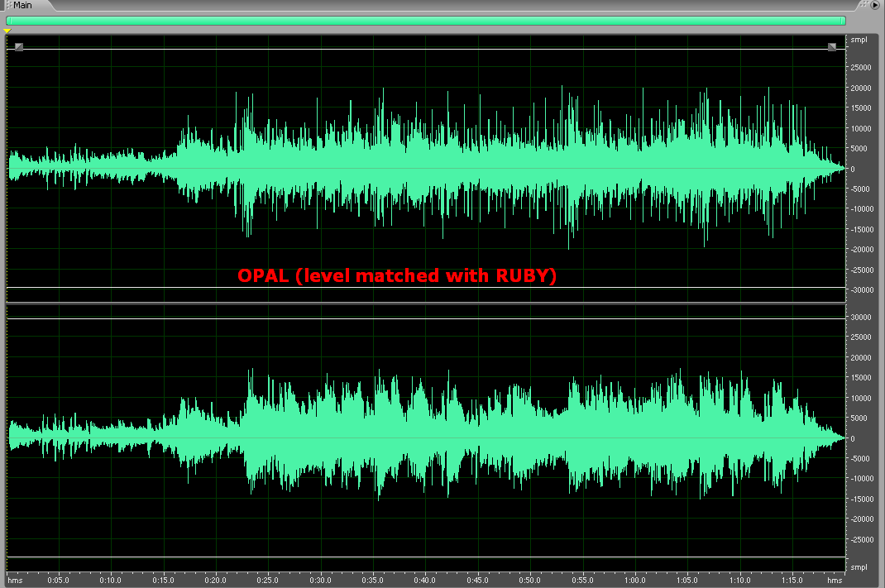
Task: Click the left 'hms' time ruler label
Action: [15, 580]
